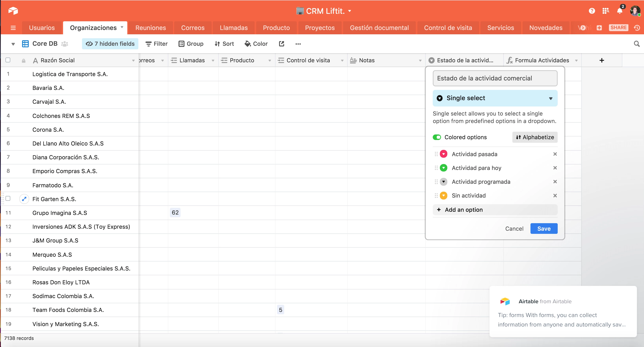Open the Notas column dropdown arrow
Screen dimensions: 644x347
click(x=420, y=60)
